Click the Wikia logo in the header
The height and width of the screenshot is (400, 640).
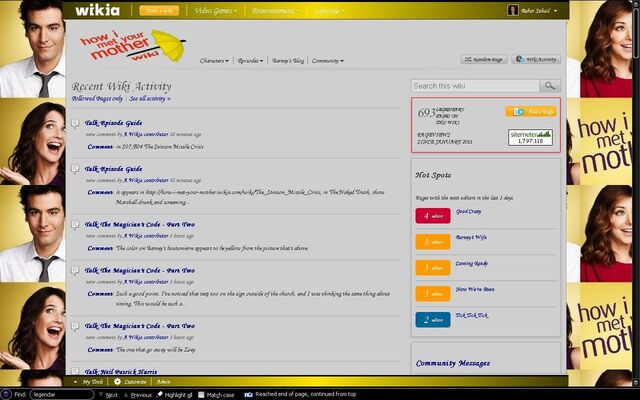click(97, 10)
